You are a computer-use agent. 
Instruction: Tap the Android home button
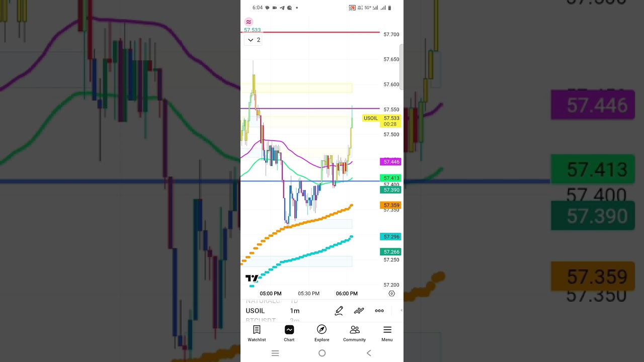322,353
